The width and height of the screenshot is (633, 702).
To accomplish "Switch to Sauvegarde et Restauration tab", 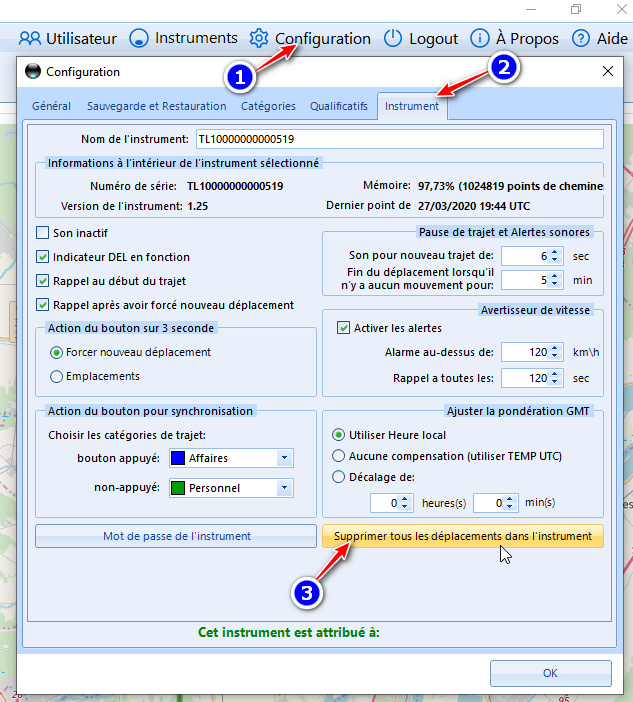I will point(157,106).
